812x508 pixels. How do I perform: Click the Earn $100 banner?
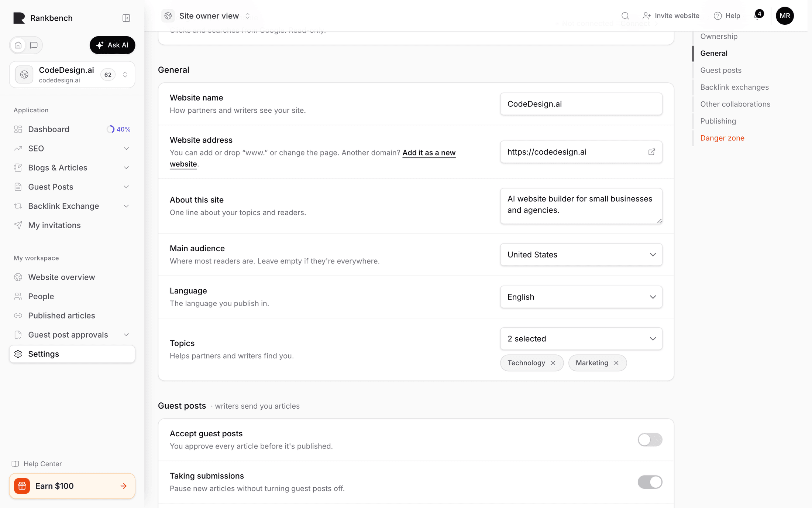coord(72,486)
